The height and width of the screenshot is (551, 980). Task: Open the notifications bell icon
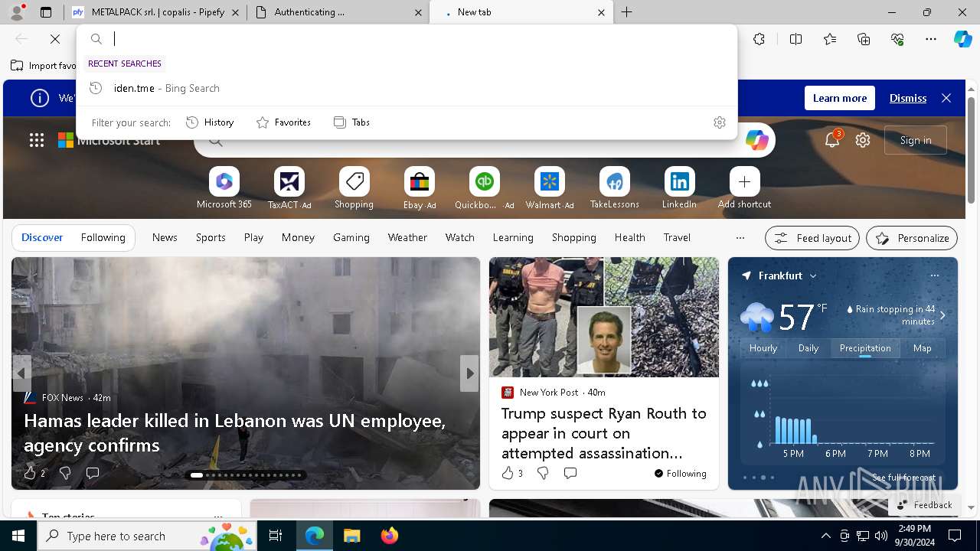click(x=832, y=140)
